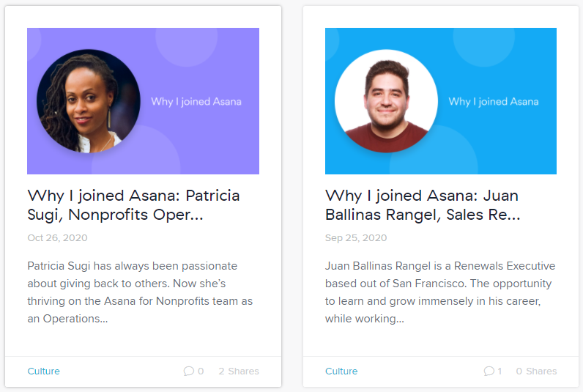The image size is (583, 392).
Task: View '2 Shares' count on Patricia's card
Action: coord(239,371)
